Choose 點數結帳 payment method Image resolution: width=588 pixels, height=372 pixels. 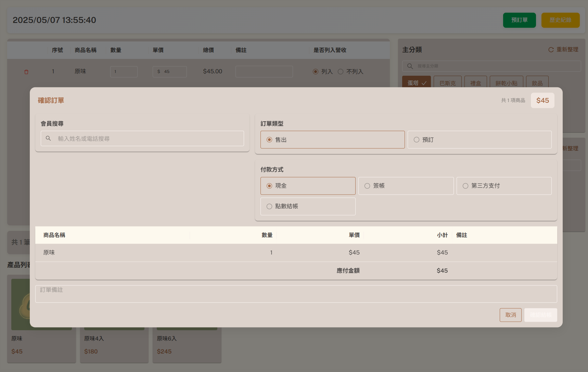(x=308, y=206)
